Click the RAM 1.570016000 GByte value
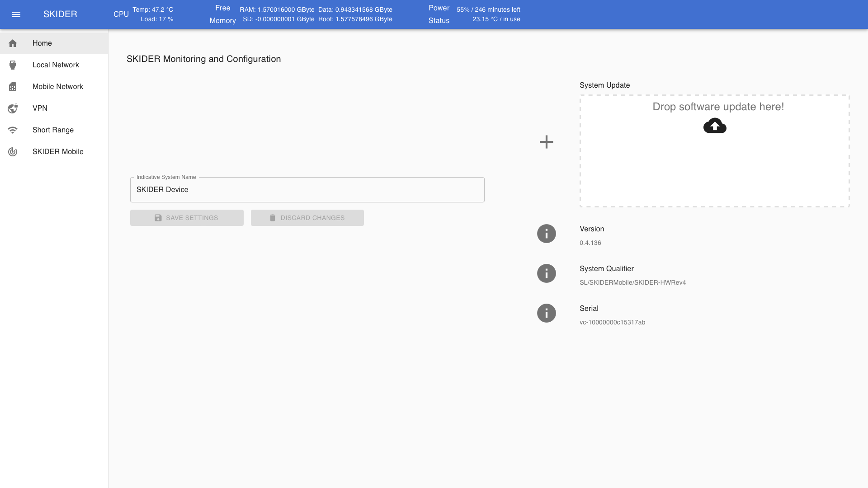 point(277,9)
